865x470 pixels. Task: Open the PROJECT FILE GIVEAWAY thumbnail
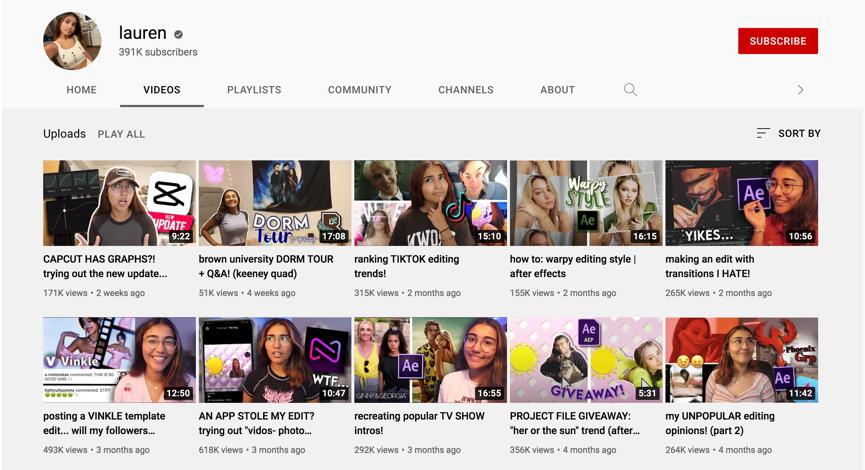(x=586, y=360)
